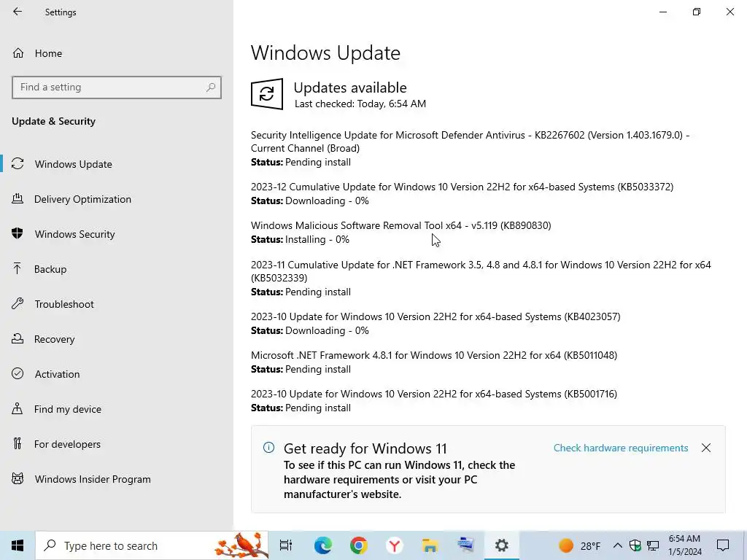Viewport: 747px width, 560px height.
Task: Click the 2023-12 Cumulative Update KB5033372 entry
Action: tap(462, 187)
